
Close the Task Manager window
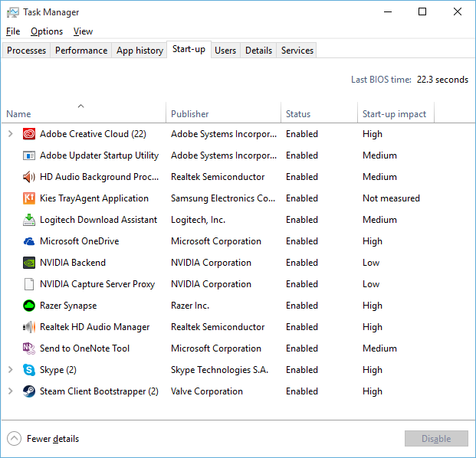(x=458, y=12)
